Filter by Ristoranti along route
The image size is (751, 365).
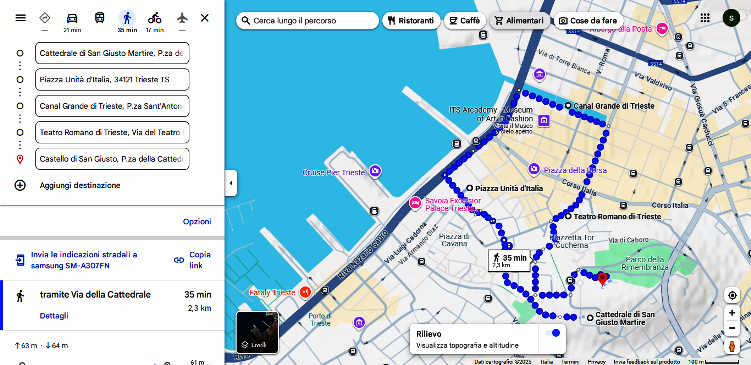(x=411, y=21)
